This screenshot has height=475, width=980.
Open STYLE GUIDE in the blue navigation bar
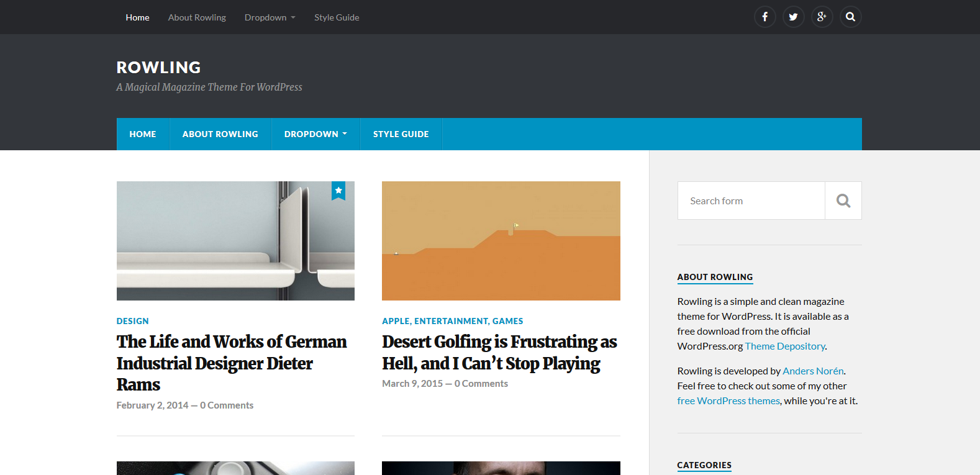[x=401, y=134]
